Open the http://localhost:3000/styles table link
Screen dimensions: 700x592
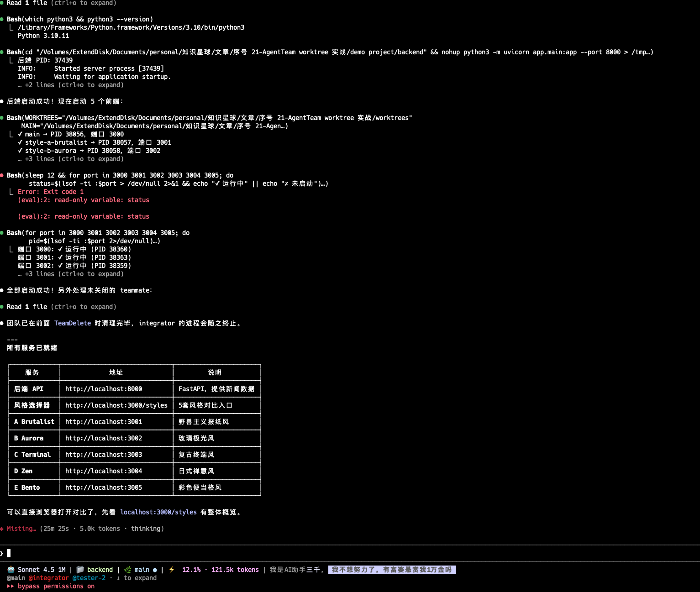pyautogui.click(x=116, y=405)
